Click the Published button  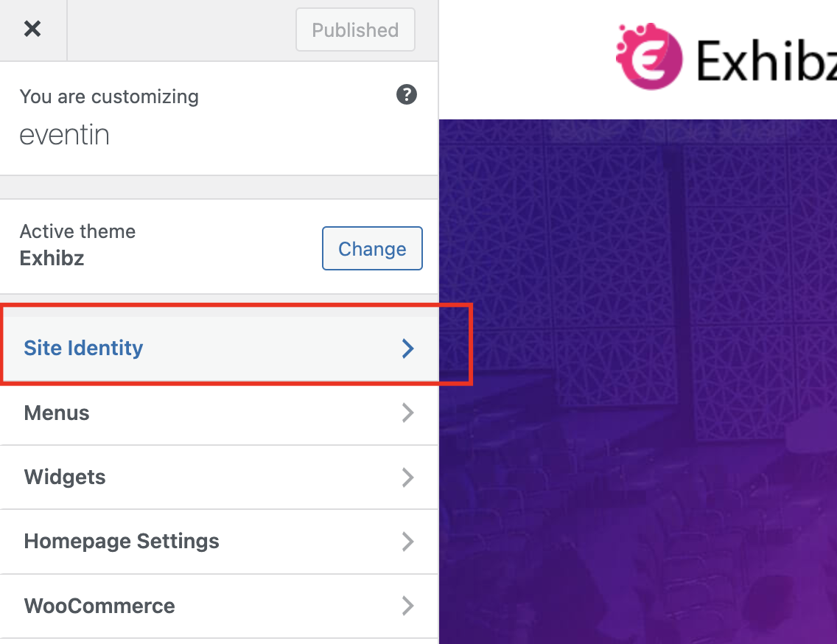pyautogui.click(x=356, y=30)
